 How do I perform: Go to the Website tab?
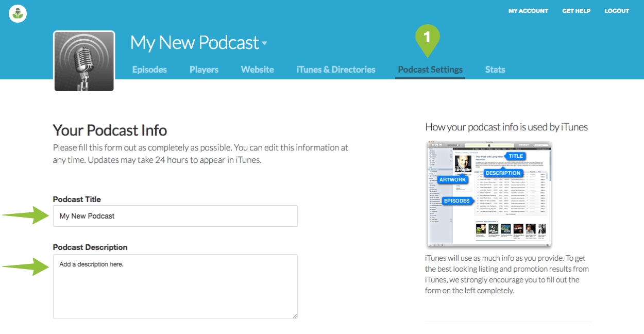tap(257, 70)
